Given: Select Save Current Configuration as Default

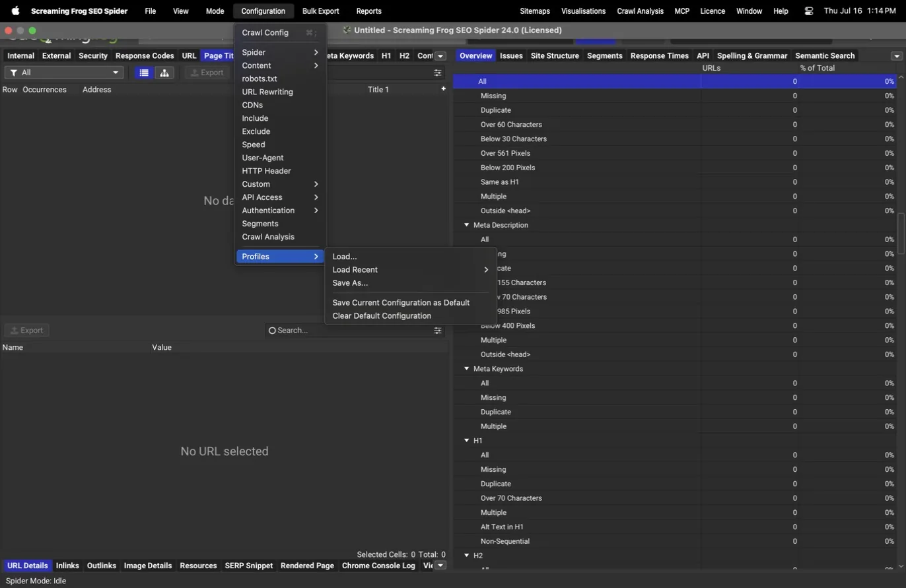Looking at the screenshot, I should (410, 302).
